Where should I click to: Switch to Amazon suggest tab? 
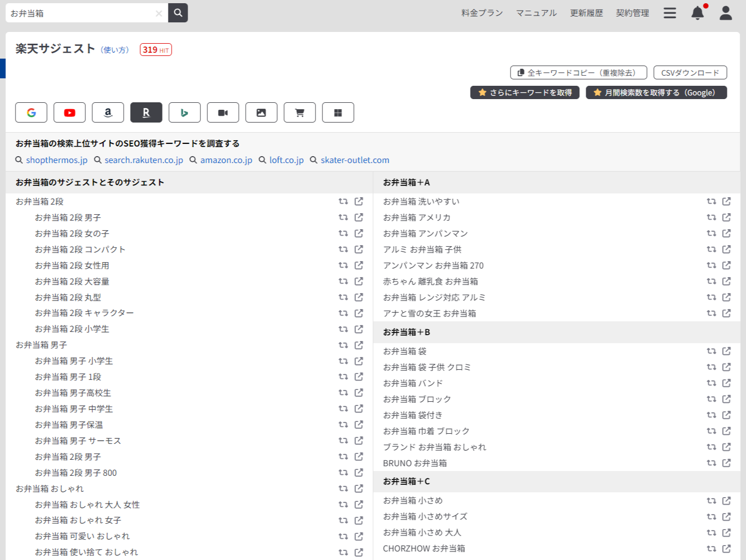coord(108,112)
